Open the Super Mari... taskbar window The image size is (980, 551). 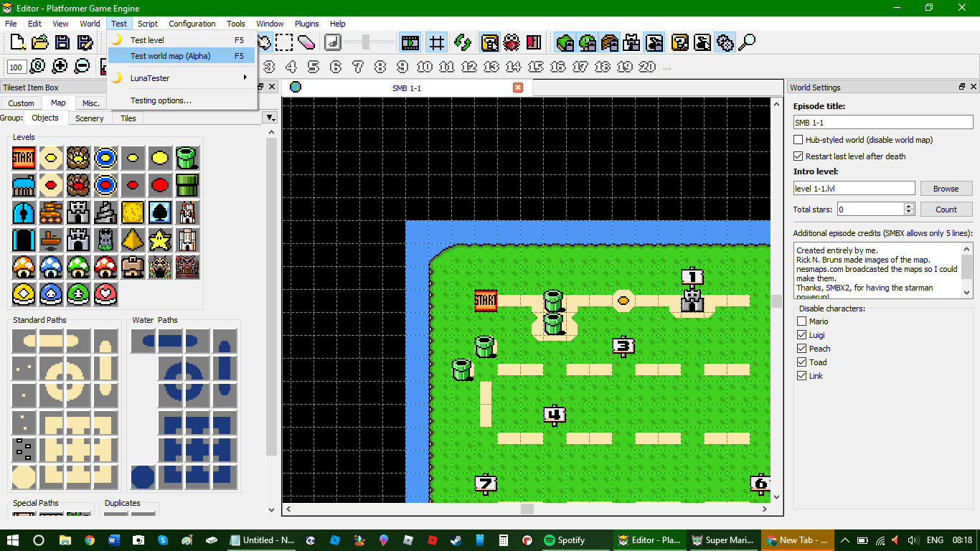[722, 540]
